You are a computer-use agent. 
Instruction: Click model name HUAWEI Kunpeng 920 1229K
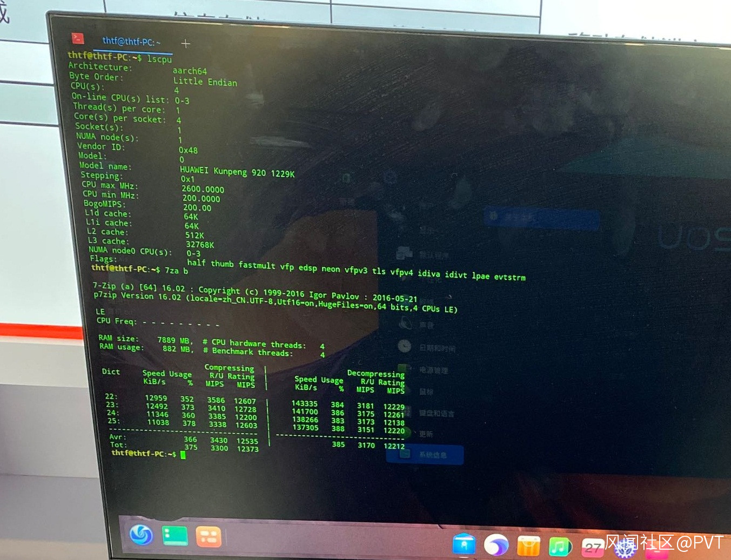point(237,172)
